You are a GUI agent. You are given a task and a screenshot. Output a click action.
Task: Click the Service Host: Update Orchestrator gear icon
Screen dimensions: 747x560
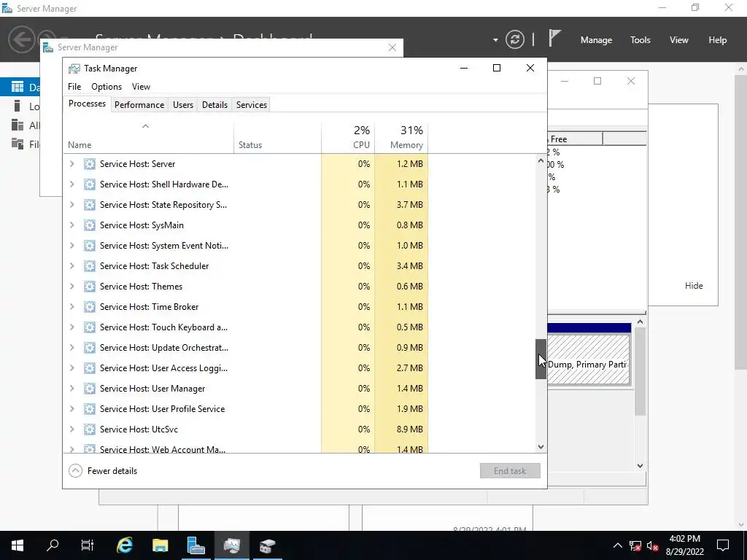(90, 348)
